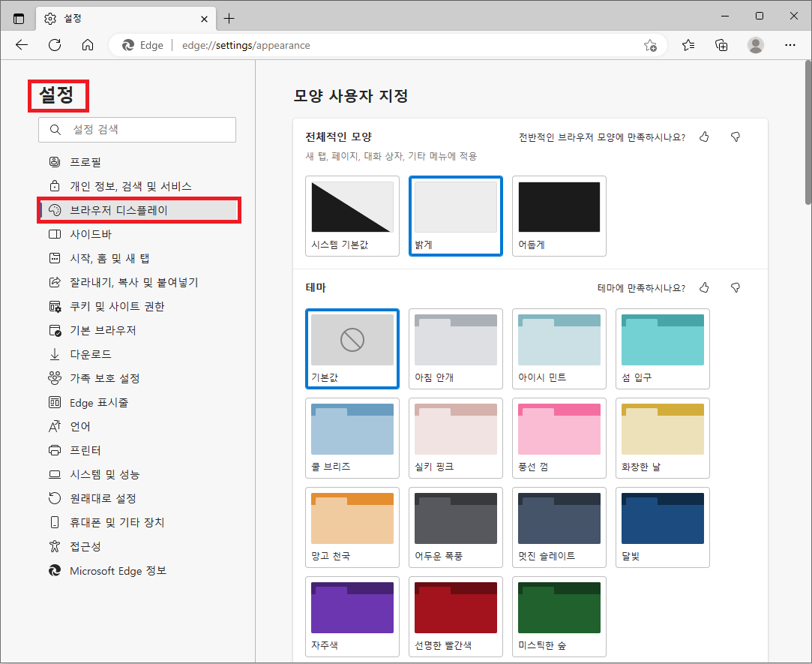Screen dimensions: 812x664
Task: Choose the 어두운 폭풍 theme
Action: [x=456, y=527]
